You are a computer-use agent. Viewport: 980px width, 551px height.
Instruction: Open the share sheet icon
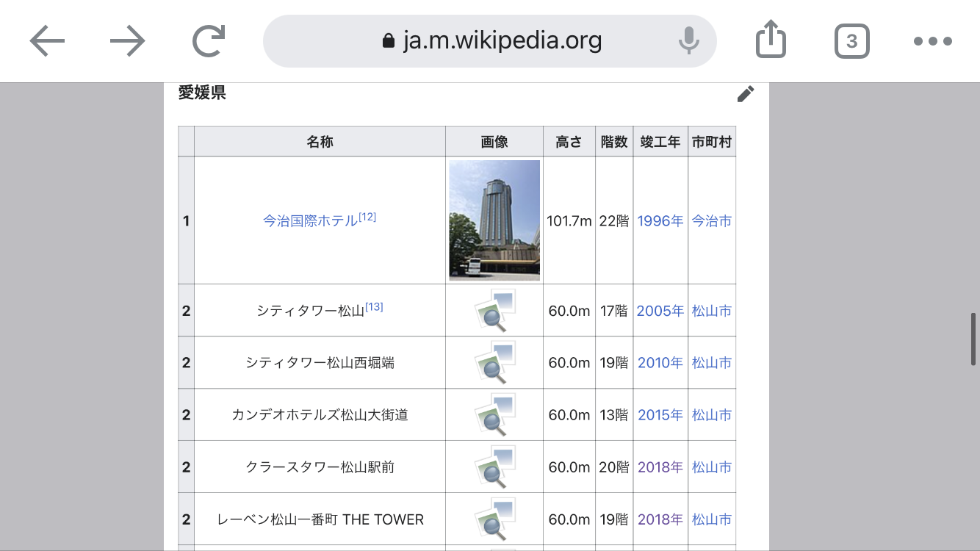771,40
